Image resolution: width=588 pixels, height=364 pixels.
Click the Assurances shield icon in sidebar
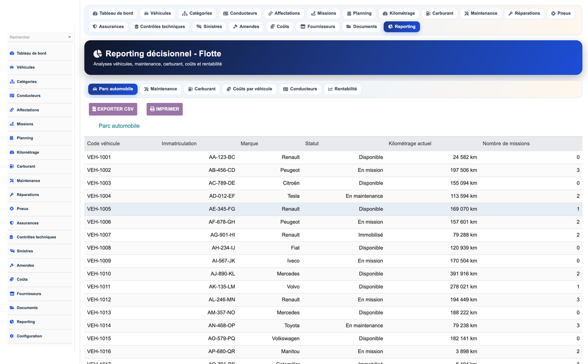12,223
